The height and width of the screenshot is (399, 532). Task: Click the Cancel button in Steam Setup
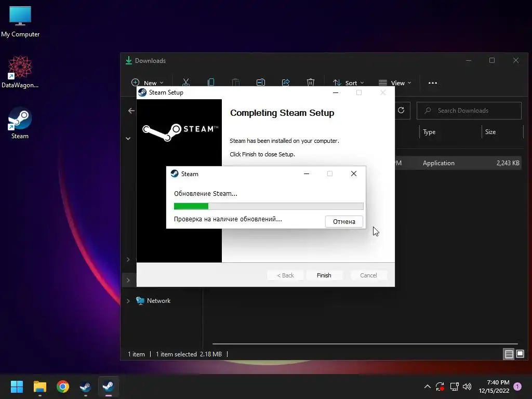pyautogui.click(x=368, y=275)
